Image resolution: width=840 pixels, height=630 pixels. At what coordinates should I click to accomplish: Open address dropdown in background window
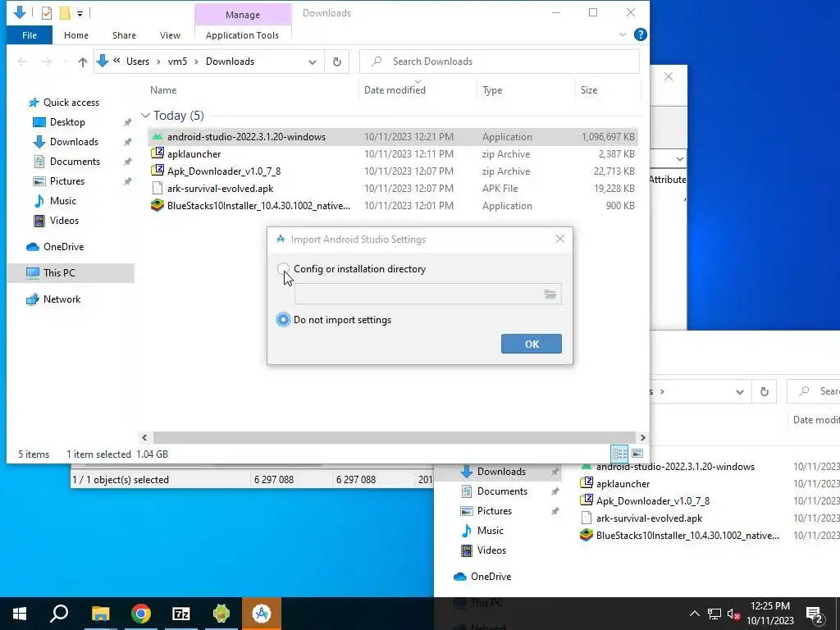tap(740, 391)
